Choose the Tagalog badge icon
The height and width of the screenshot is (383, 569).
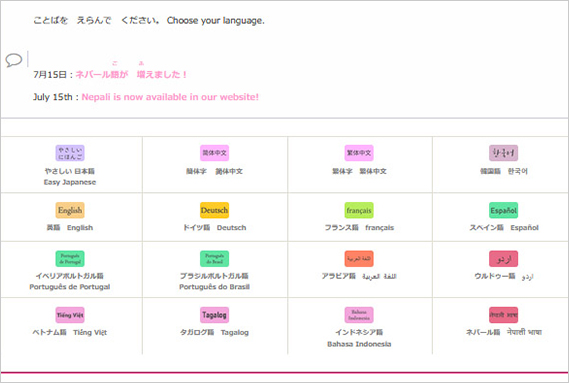coord(214,315)
